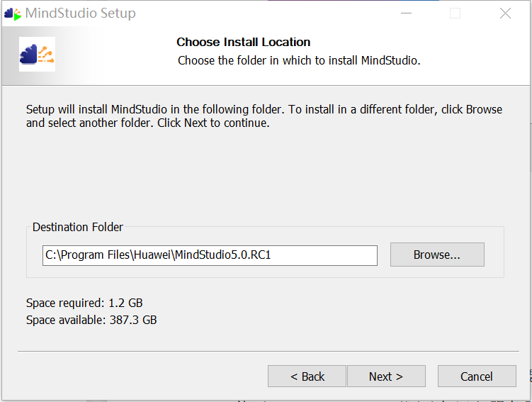The height and width of the screenshot is (402, 532).
Task: Click the "MindStudio Setup" window title text
Action: coord(80,13)
